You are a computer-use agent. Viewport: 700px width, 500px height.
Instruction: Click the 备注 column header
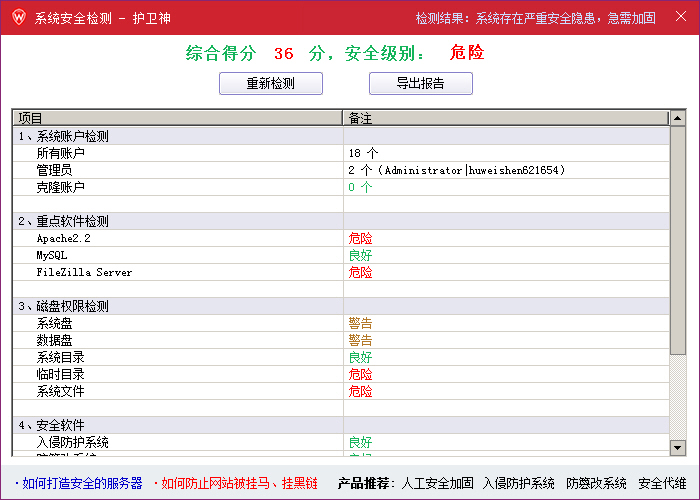click(506, 118)
